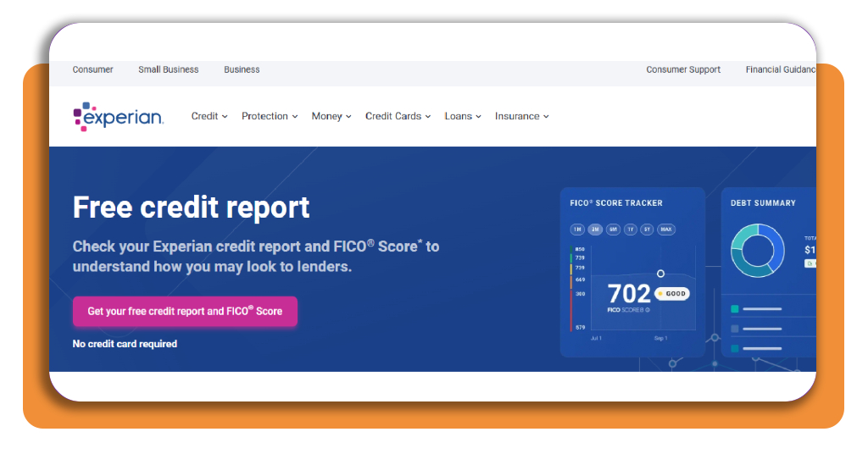The width and height of the screenshot is (868, 454).
Task: Expand the Protection menu
Action: [270, 116]
